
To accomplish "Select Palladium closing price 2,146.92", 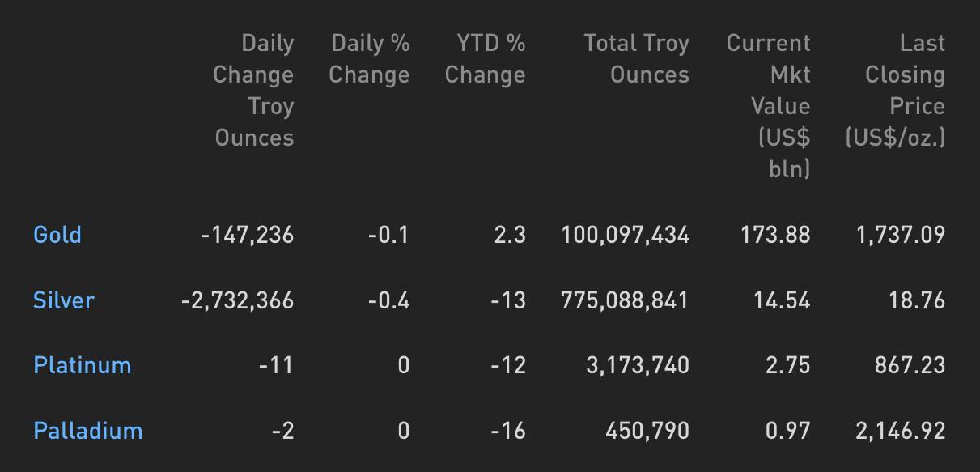I will click(x=901, y=430).
